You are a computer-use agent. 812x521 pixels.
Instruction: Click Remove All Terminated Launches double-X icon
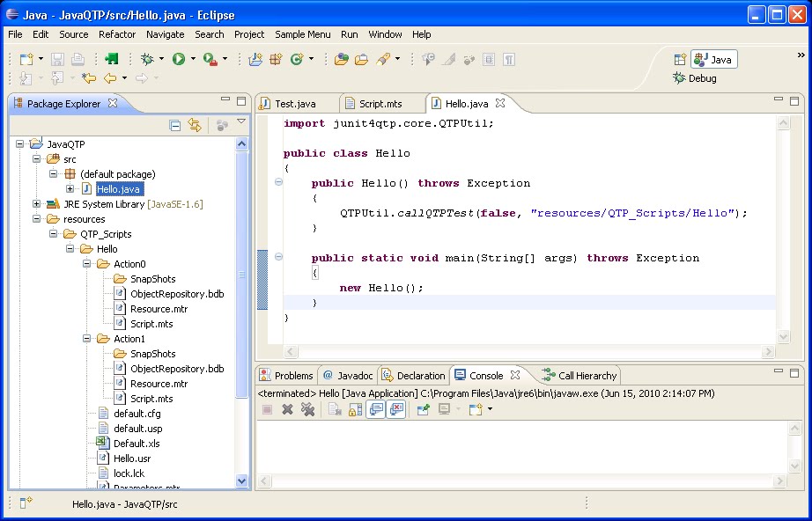coord(307,409)
